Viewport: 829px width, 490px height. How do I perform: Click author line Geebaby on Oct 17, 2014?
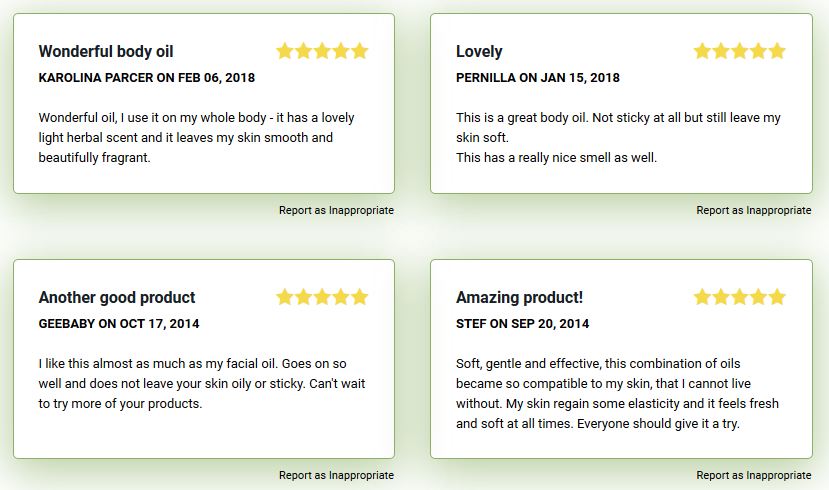[x=119, y=323]
